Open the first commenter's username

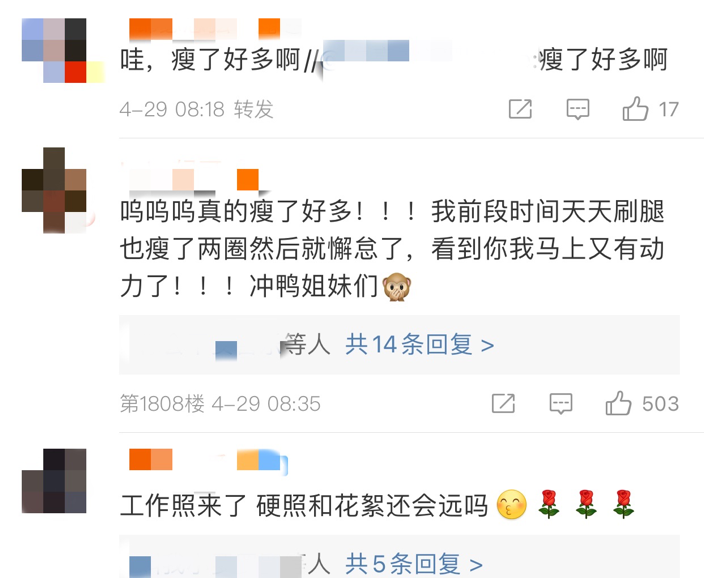[x=215, y=28]
